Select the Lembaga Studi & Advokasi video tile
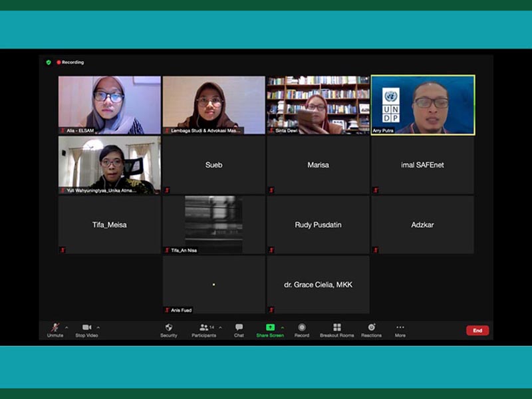Screen dimensions: 532x399 (x=213, y=105)
